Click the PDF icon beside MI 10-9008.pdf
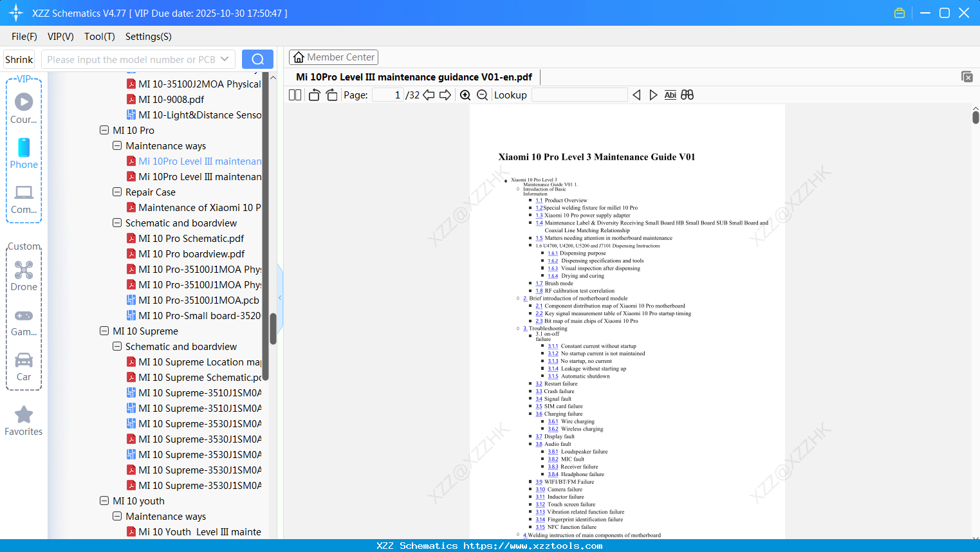This screenshot has height=552, width=980. click(x=131, y=100)
